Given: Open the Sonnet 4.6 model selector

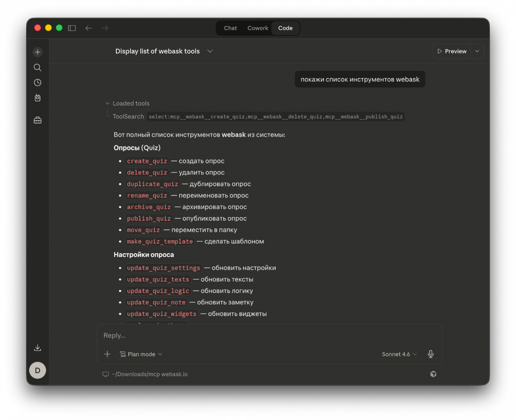Looking at the screenshot, I should pyautogui.click(x=398, y=354).
